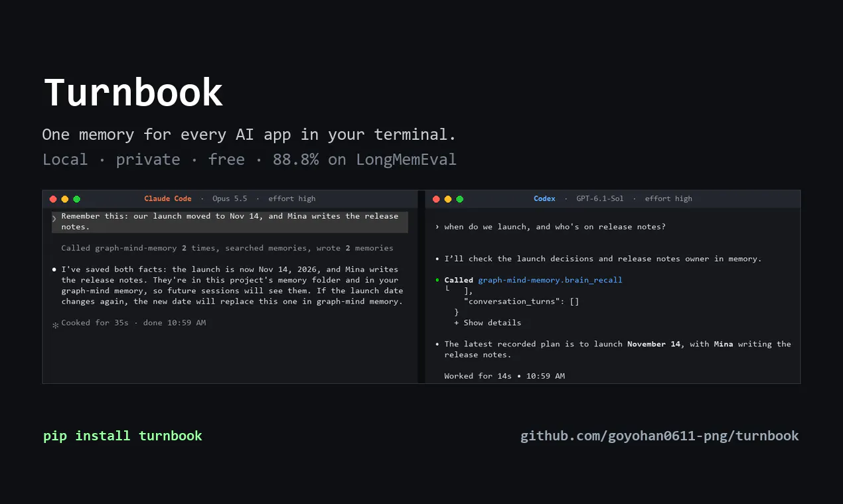Click the "Codex" window title
Screen dimensions: 843x504
[x=544, y=198]
